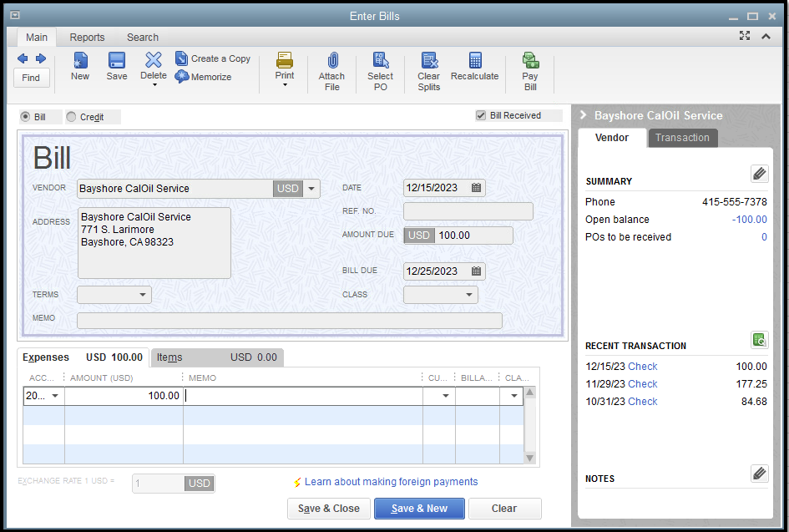Open Learn about making foreign payments link
The image size is (789, 532).
[x=391, y=482]
